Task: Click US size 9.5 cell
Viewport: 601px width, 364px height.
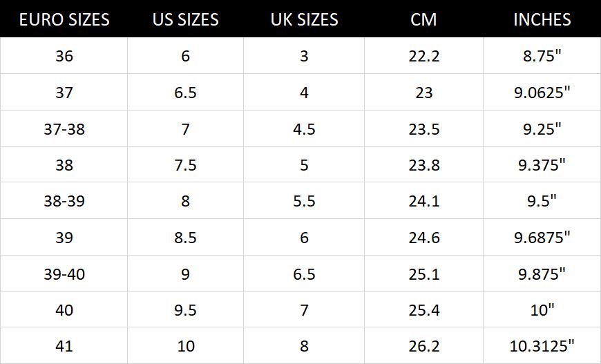Action: point(185,310)
